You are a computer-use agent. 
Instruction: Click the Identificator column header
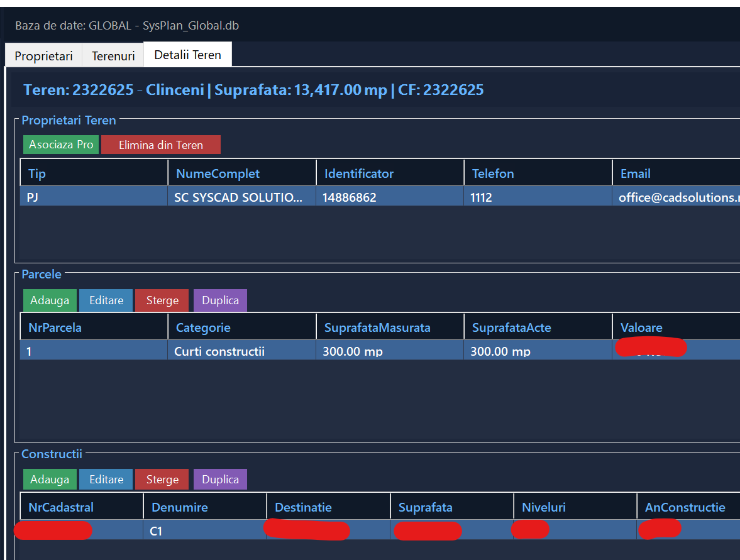[x=358, y=173]
